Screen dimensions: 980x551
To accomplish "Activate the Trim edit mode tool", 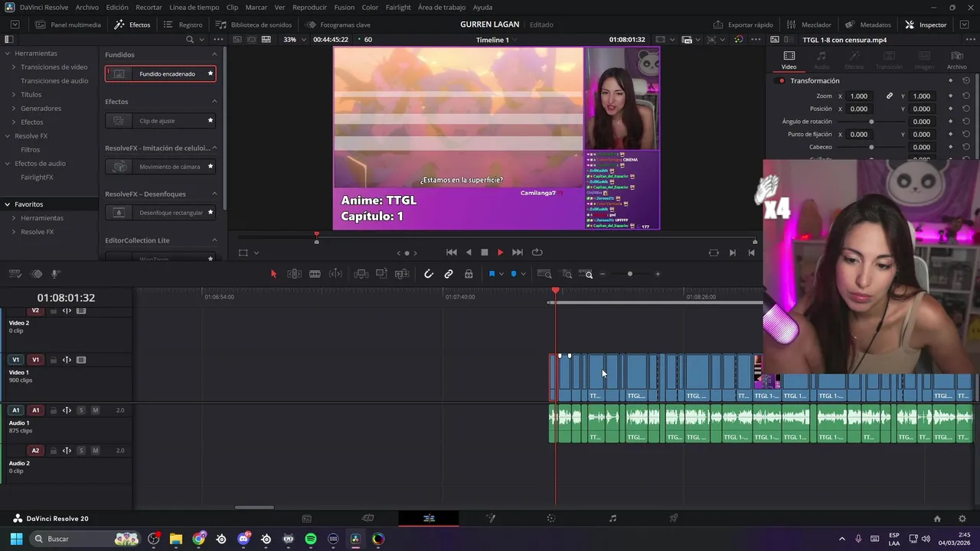I will point(294,274).
